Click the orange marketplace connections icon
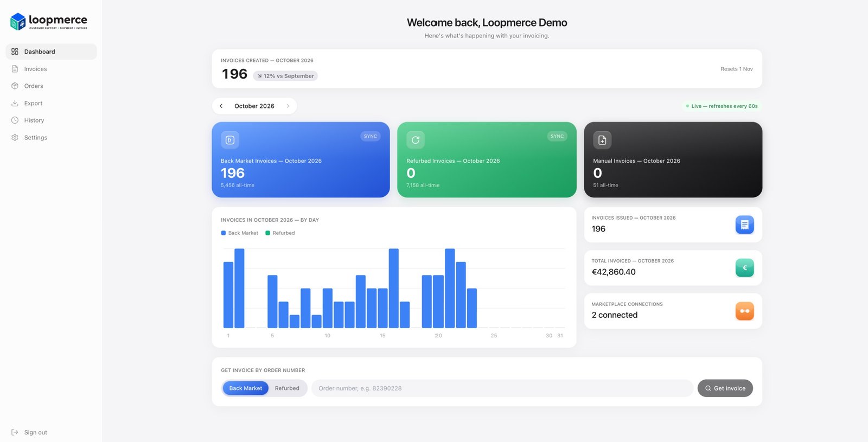Viewport: 868px width, 442px height. click(744, 311)
